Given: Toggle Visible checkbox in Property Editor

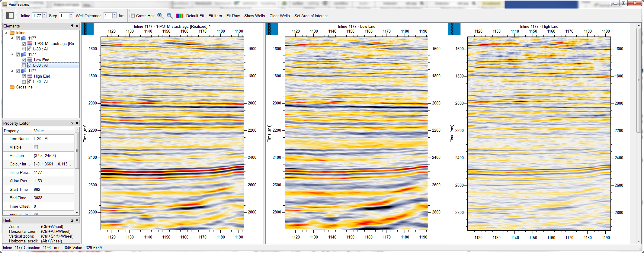Looking at the screenshot, I should (36, 147).
